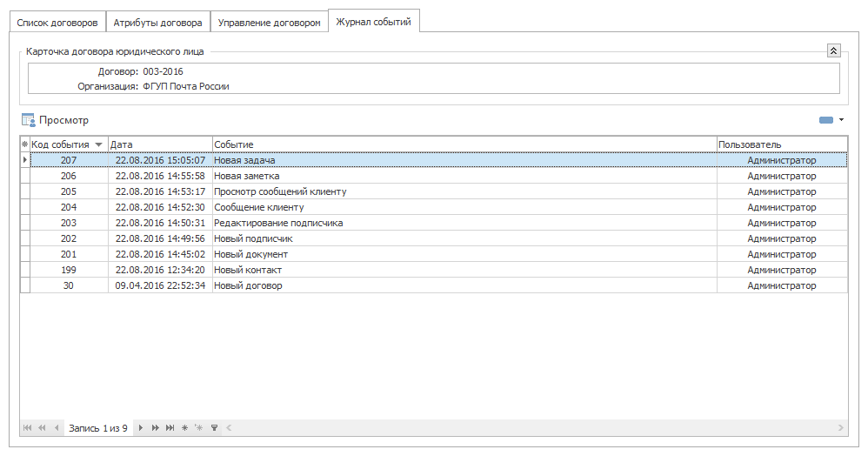Select event code 203 cell

pos(69,223)
